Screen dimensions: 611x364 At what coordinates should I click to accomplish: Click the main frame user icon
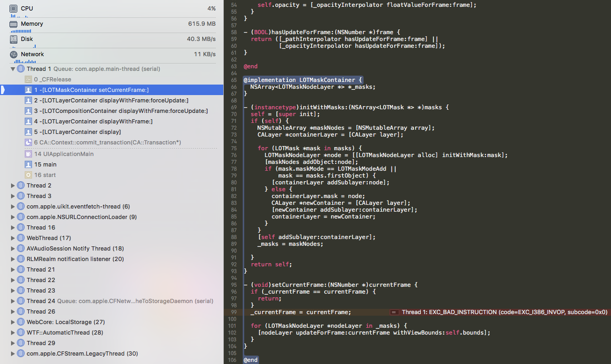(28, 164)
